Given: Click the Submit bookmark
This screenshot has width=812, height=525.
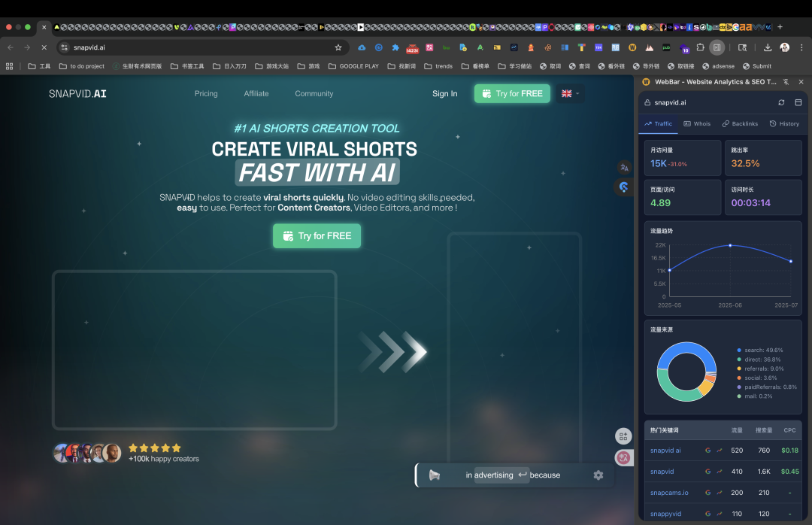Looking at the screenshot, I should pos(757,66).
